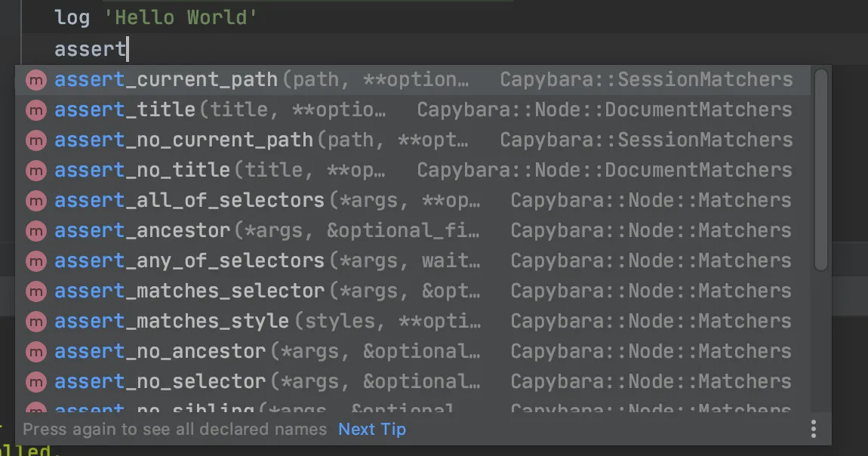The height and width of the screenshot is (456, 868).
Task: Click the method icon beside assert_no_title
Action: pyautogui.click(x=35, y=171)
